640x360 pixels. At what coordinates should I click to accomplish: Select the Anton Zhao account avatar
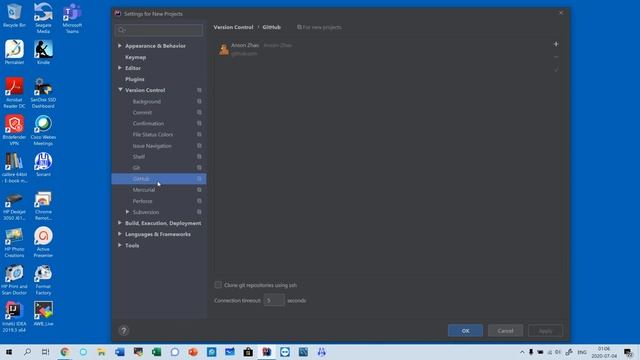224,49
